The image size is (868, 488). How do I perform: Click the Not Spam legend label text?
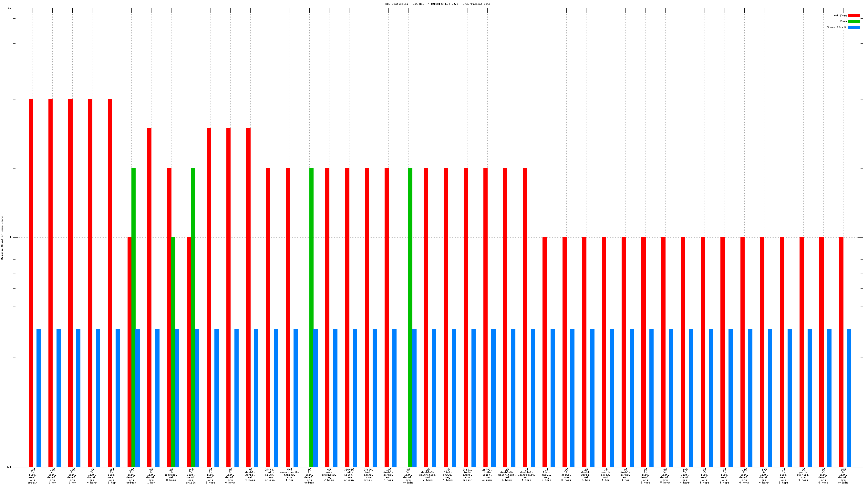click(840, 15)
